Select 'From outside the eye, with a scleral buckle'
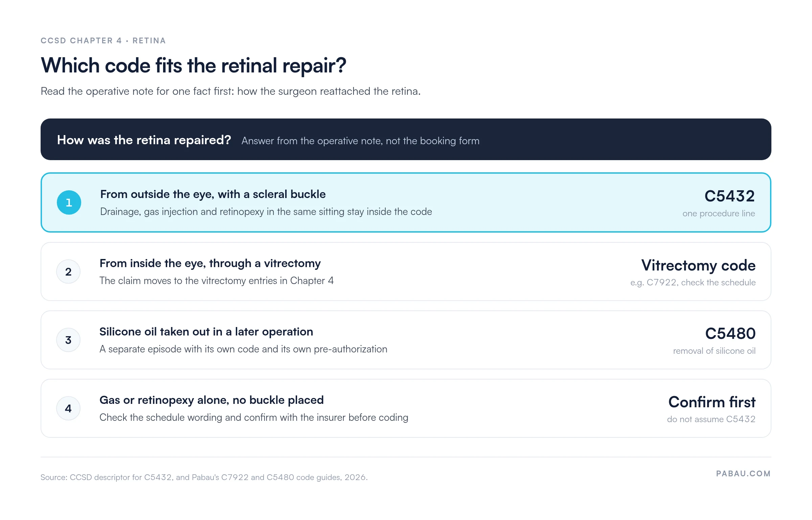This screenshot has height=520, width=812. (x=213, y=194)
